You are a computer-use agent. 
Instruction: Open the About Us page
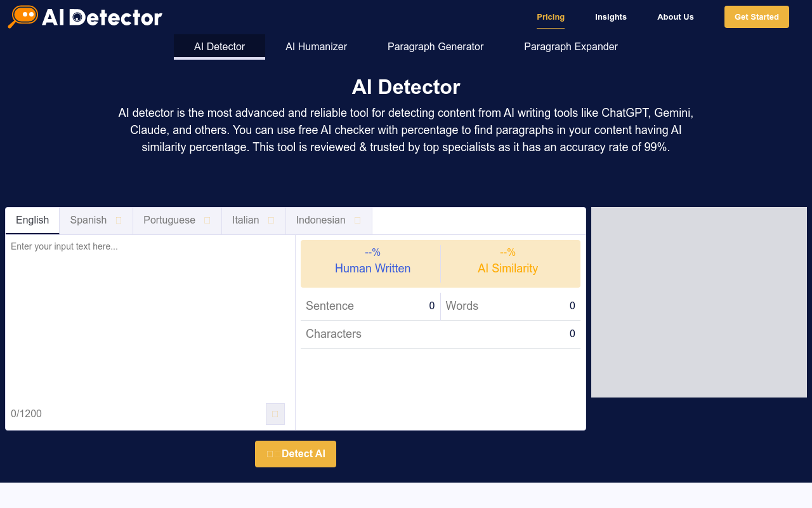point(676,17)
